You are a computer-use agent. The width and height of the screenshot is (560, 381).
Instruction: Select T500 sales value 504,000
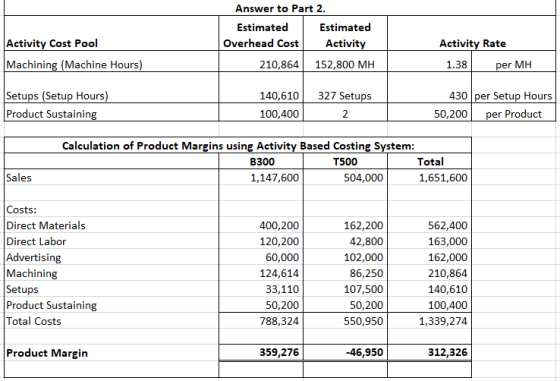[345, 177]
